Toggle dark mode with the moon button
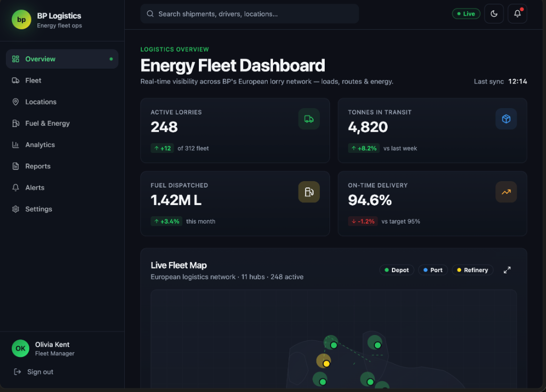546x392 pixels. 494,14
